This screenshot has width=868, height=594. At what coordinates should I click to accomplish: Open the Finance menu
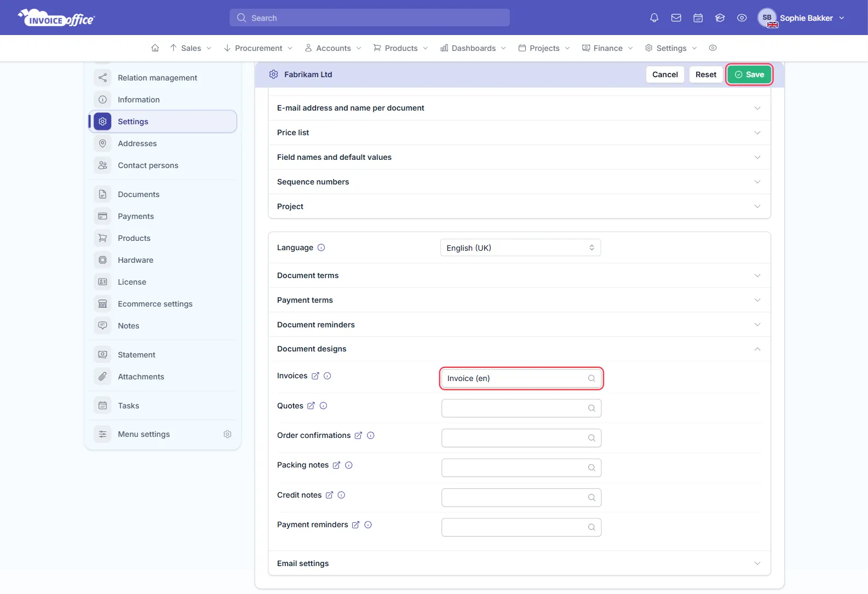[607, 48]
